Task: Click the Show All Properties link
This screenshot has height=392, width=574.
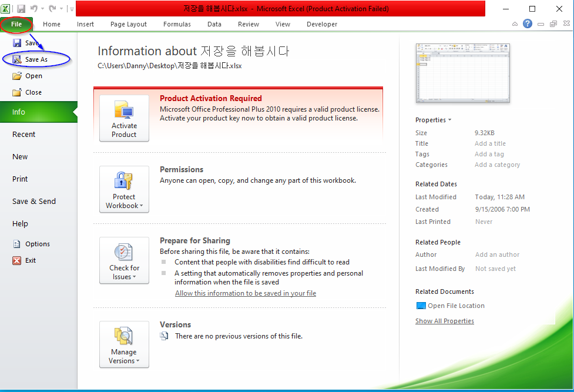Action: click(x=445, y=321)
